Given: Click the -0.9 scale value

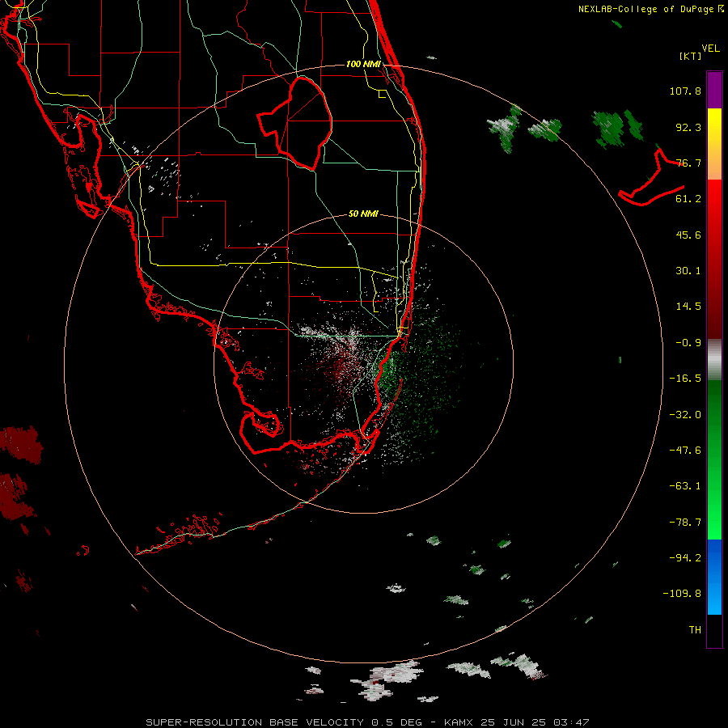Looking at the screenshot, I should [x=688, y=343].
